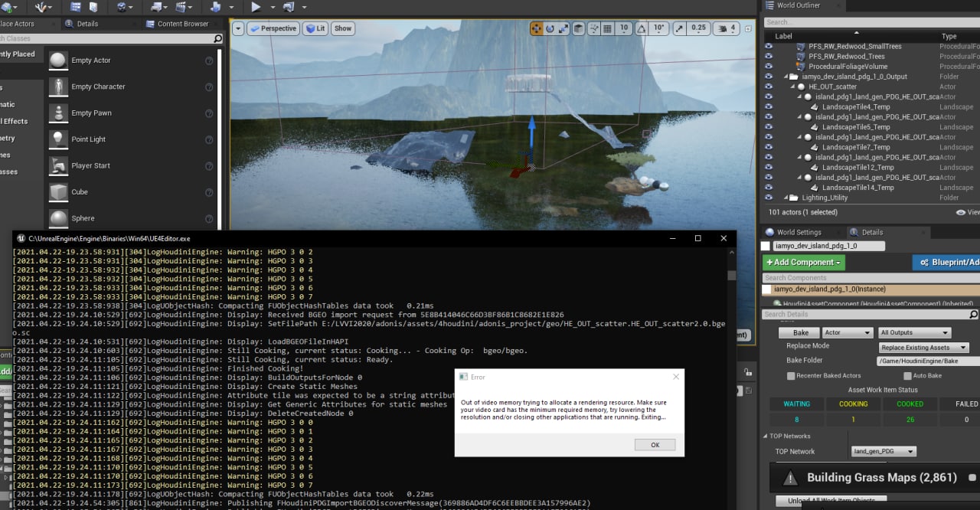
Task: Click the Play button in the main toolbar
Action: pyautogui.click(x=256, y=7)
